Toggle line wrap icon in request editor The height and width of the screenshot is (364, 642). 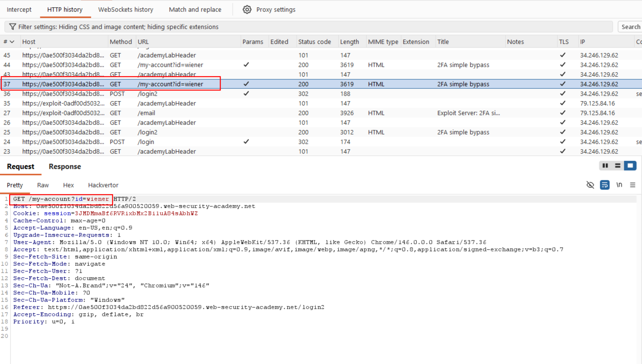[604, 185]
